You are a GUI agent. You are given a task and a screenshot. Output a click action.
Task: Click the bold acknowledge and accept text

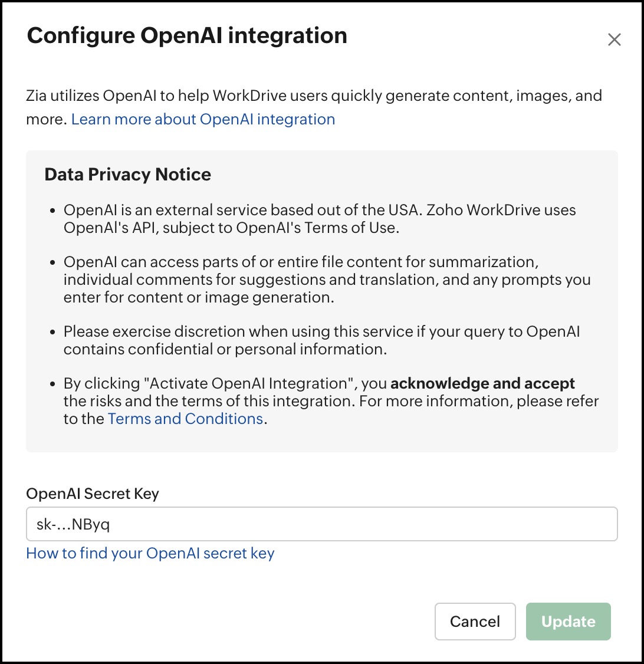pos(482,384)
